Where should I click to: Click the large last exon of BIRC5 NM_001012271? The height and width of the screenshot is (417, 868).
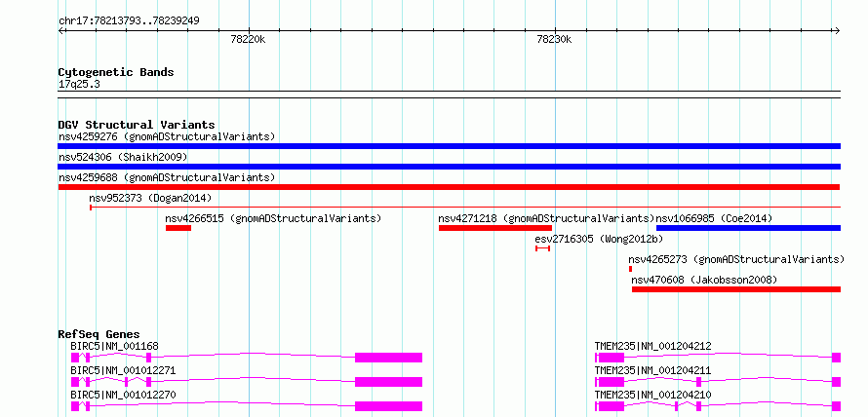[388, 382]
